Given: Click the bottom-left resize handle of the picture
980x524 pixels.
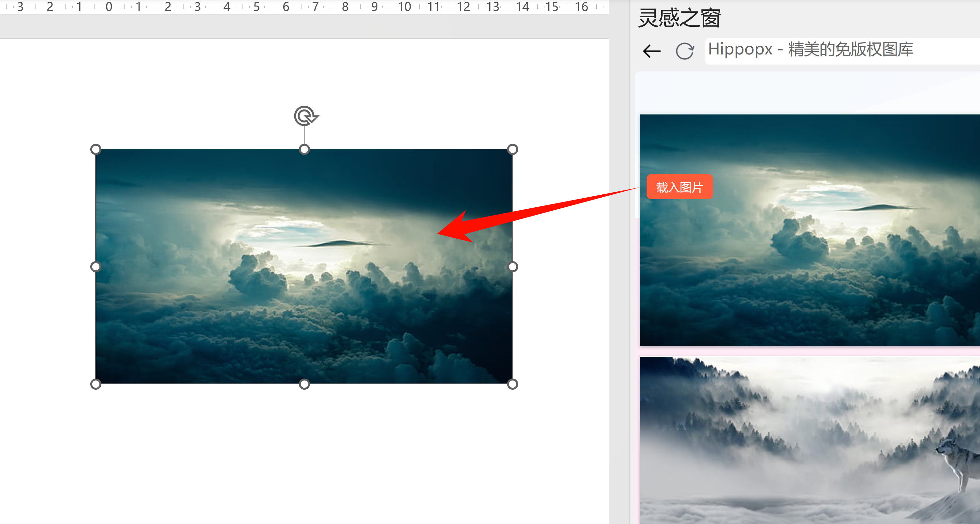Looking at the screenshot, I should click(x=96, y=384).
